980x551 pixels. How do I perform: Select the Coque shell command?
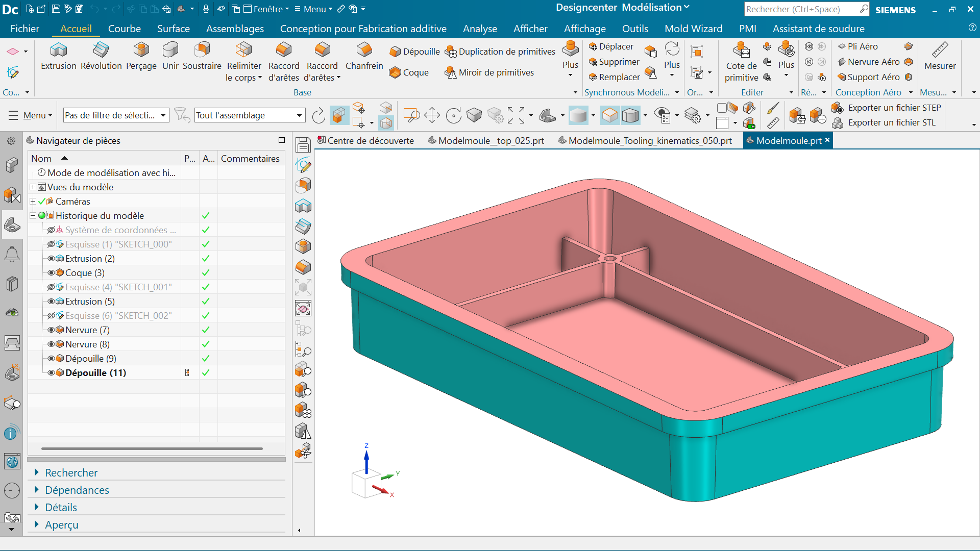click(409, 72)
